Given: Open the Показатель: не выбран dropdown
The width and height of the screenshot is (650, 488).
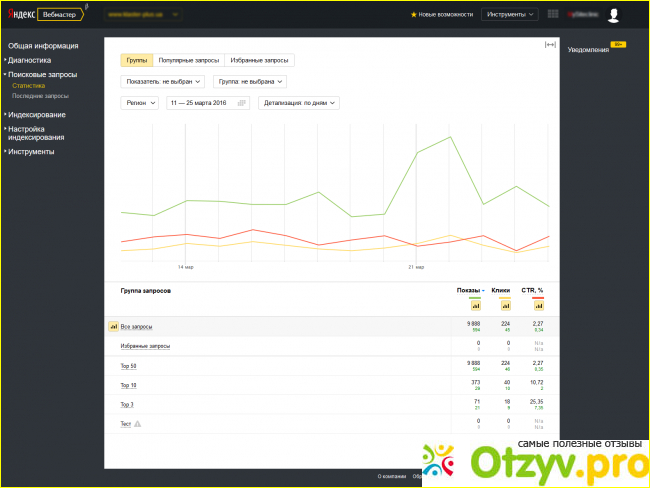Looking at the screenshot, I should tap(164, 81).
